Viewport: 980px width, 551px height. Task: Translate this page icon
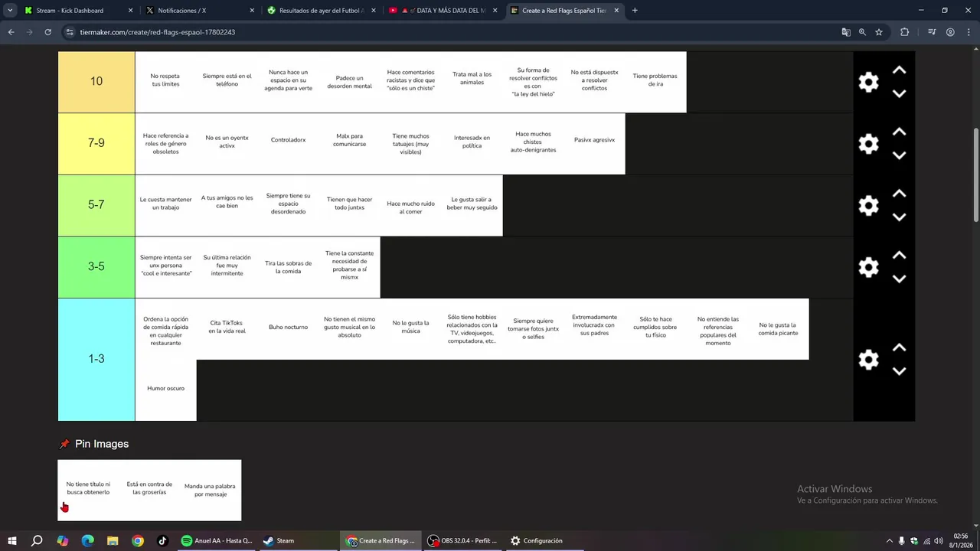[846, 32]
